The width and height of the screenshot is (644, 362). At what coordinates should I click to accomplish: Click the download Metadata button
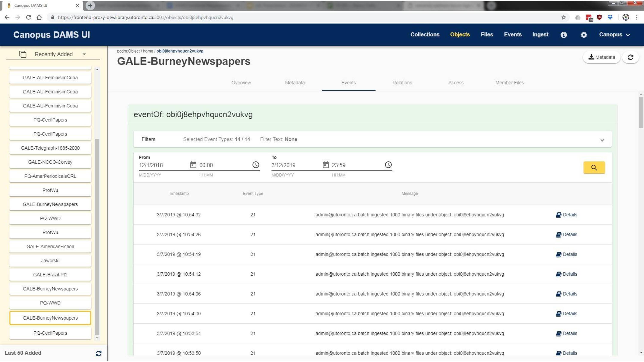click(x=601, y=57)
